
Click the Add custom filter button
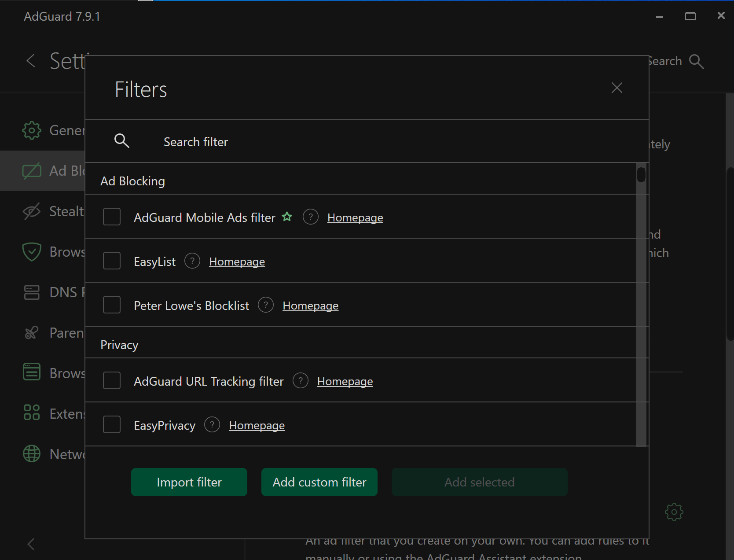click(x=319, y=482)
